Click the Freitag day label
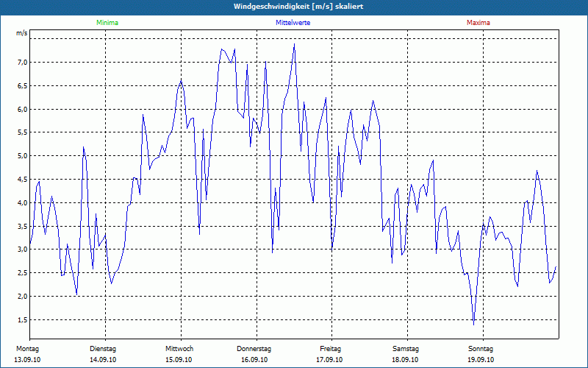 click(330, 349)
